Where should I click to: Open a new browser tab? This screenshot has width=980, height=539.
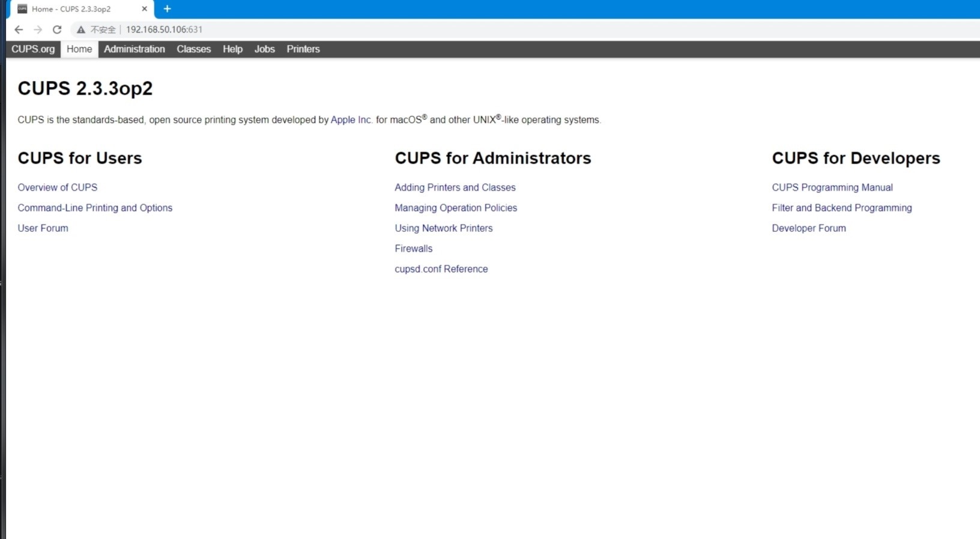167,9
